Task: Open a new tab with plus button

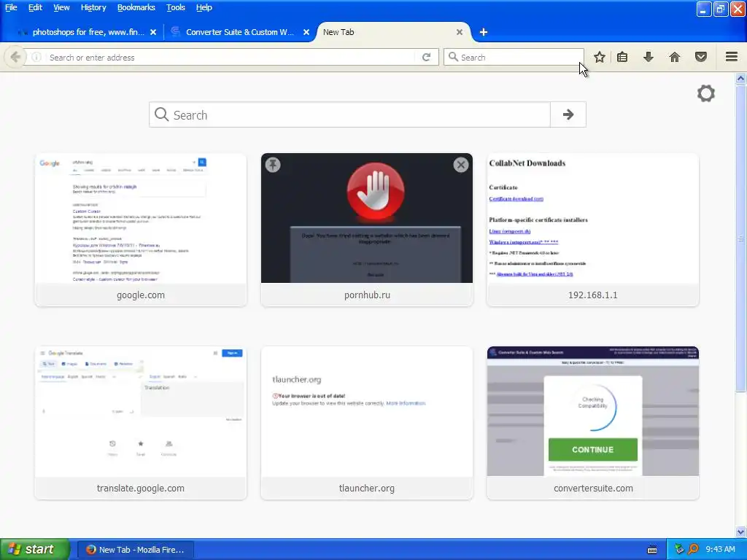Action: [x=484, y=32]
